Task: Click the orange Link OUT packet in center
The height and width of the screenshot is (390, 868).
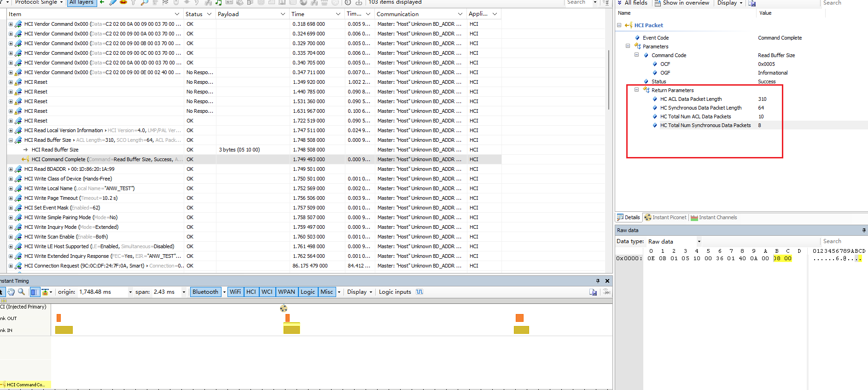Action: [288, 318]
